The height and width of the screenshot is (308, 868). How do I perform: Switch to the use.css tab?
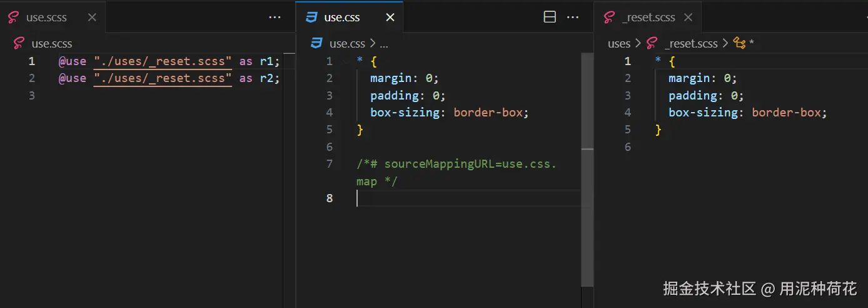[x=350, y=17]
